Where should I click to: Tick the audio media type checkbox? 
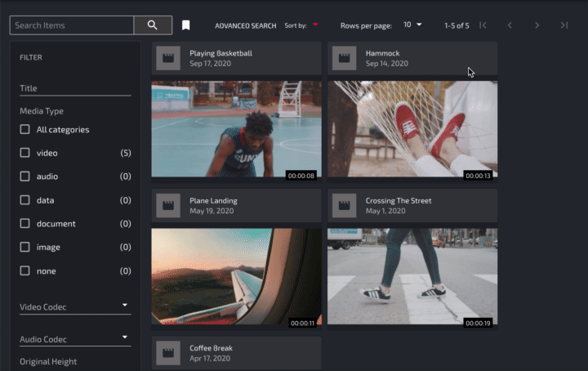[x=25, y=177]
